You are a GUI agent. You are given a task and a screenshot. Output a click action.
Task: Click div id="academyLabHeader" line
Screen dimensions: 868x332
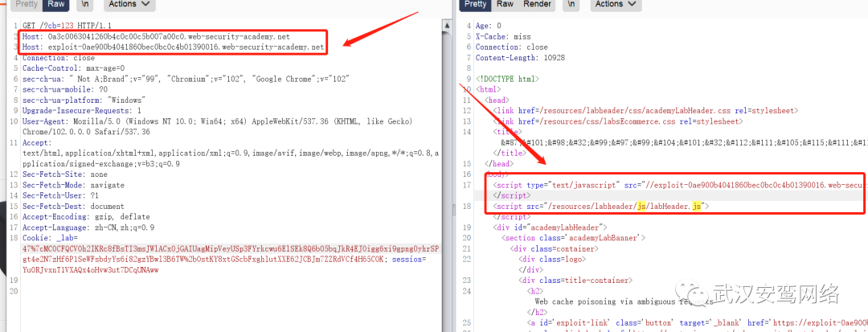(551, 227)
